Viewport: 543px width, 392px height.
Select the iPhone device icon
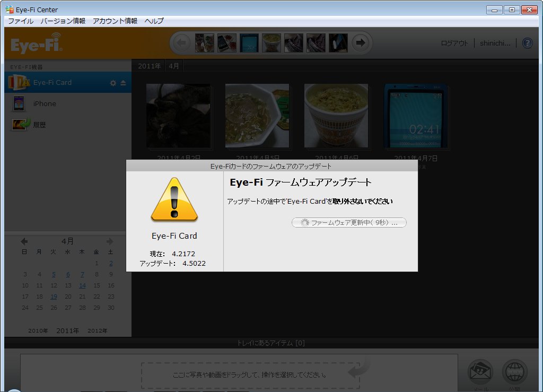coord(19,103)
